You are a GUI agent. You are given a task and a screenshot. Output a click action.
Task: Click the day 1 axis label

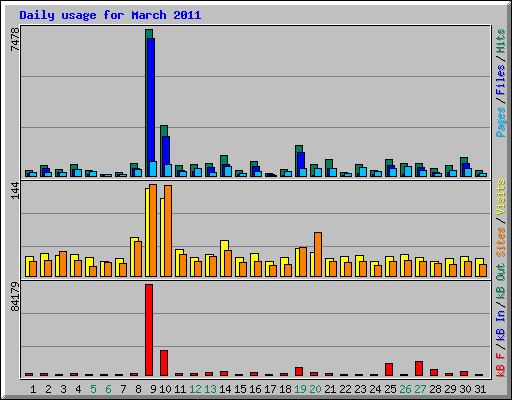pos(33,389)
